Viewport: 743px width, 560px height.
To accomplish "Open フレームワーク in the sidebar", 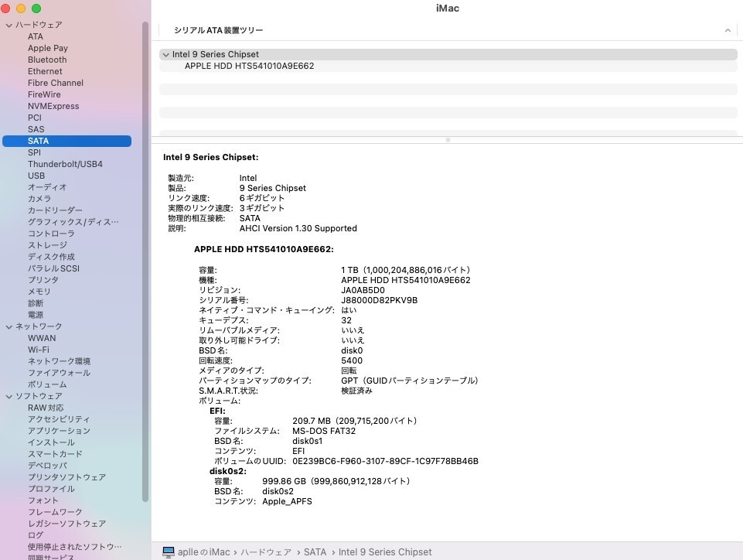I will 55,512.
